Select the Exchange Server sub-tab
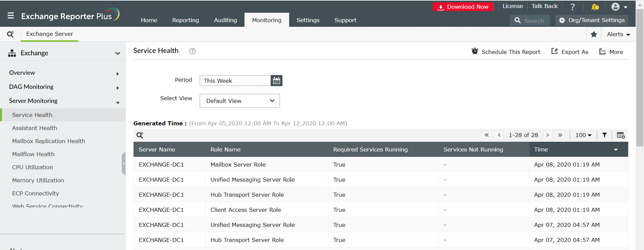The width and height of the screenshot is (644, 250). click(50, 34)
